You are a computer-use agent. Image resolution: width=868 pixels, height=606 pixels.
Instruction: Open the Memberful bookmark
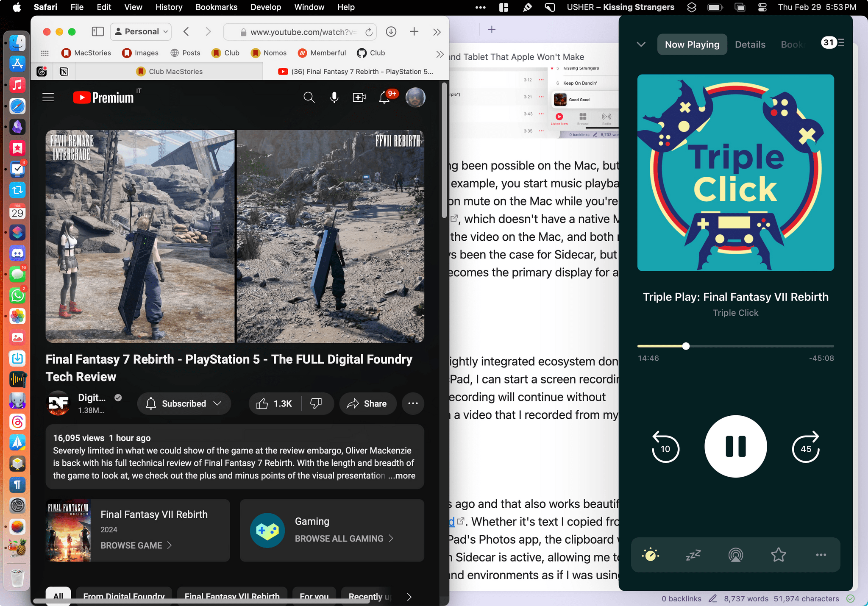pos(322,53)
